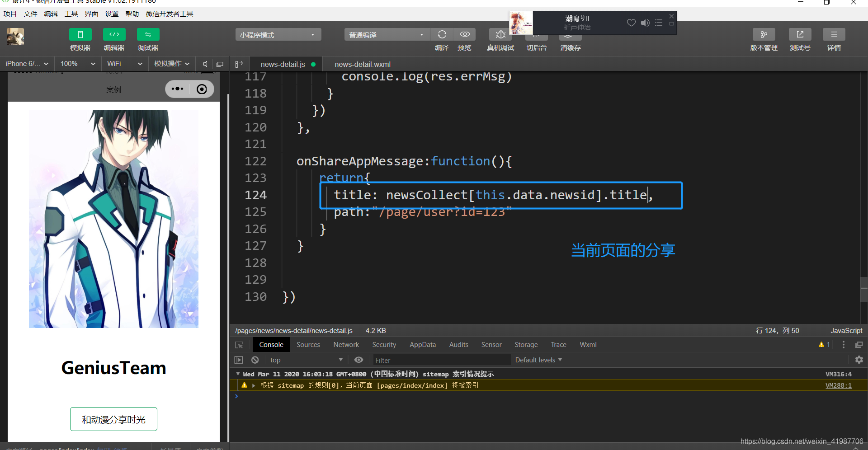
Task: Mute the simulator sound icon
Action: [x=205, y=64]
